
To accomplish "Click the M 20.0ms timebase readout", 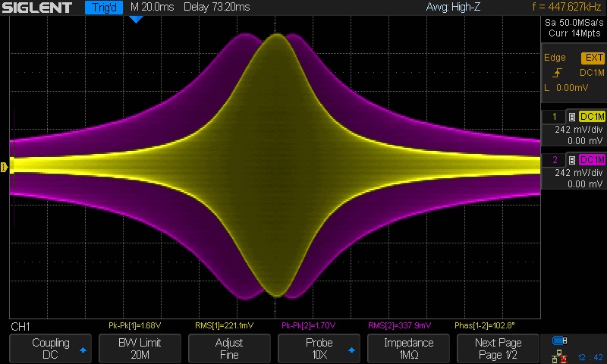I will click(152, 8).
